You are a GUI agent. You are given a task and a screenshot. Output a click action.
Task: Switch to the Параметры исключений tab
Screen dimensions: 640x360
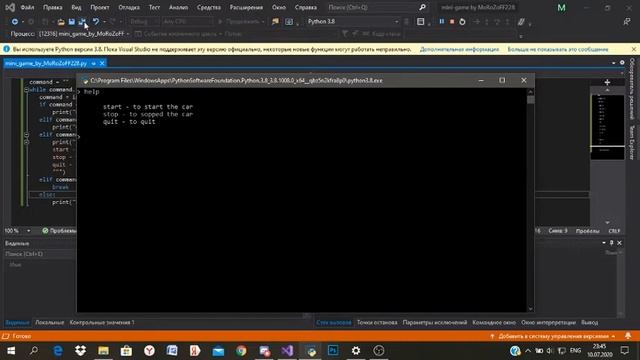pyautogui.click(x=435, y=322)
